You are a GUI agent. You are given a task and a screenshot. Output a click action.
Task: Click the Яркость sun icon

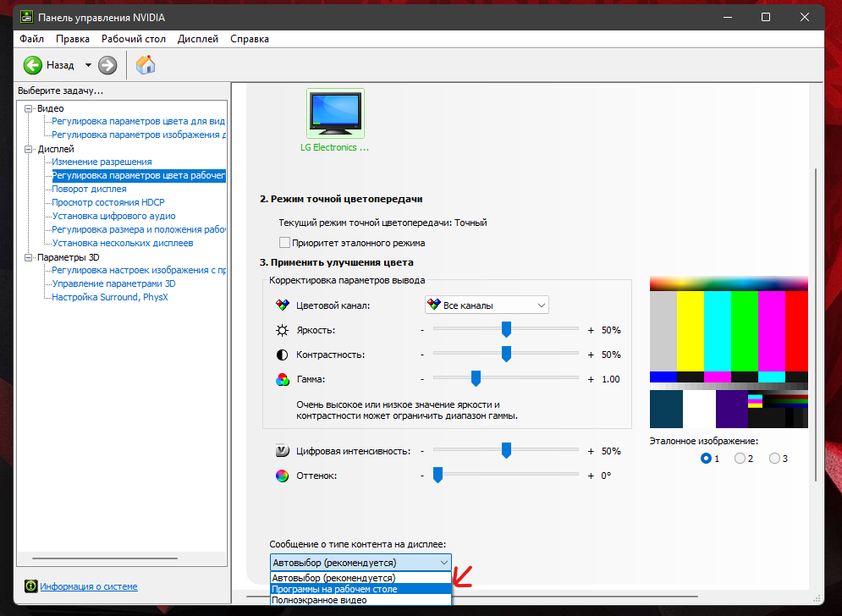(282, 330)
